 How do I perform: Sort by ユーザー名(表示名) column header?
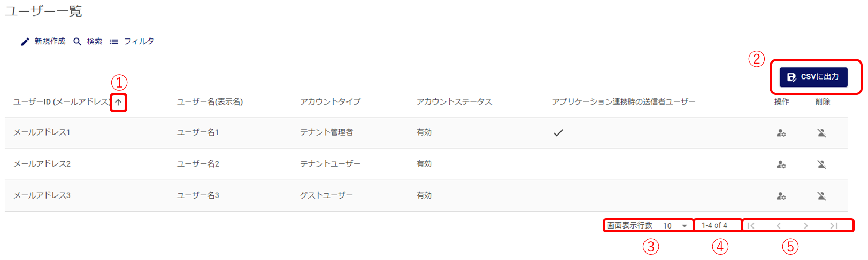click(210, 101)
